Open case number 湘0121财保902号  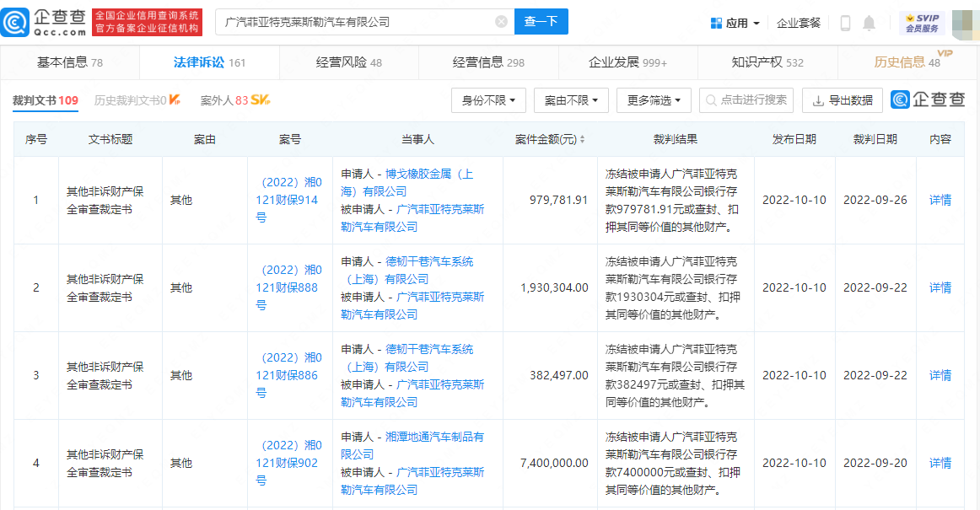(x=289, y=463)
